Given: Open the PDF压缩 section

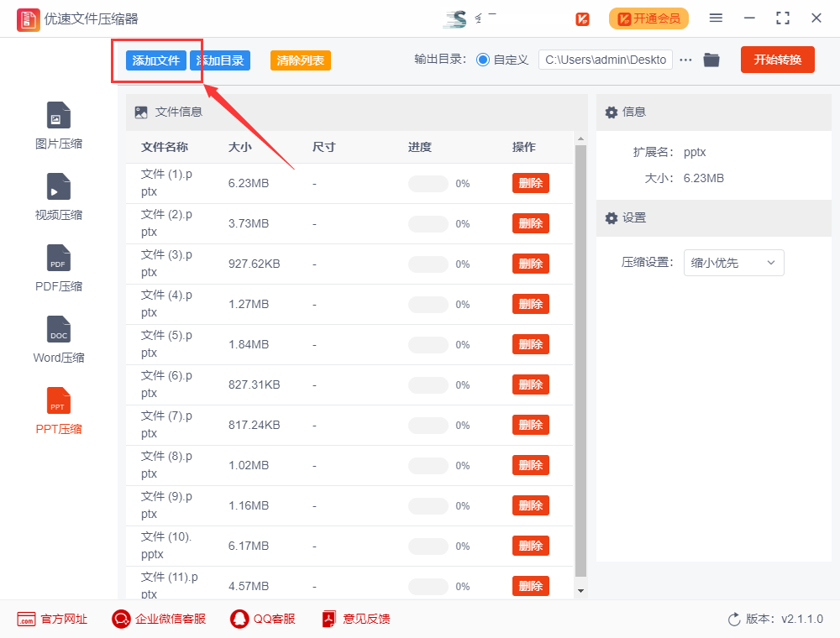Looking at the screenshot, I should pos(59,268).
